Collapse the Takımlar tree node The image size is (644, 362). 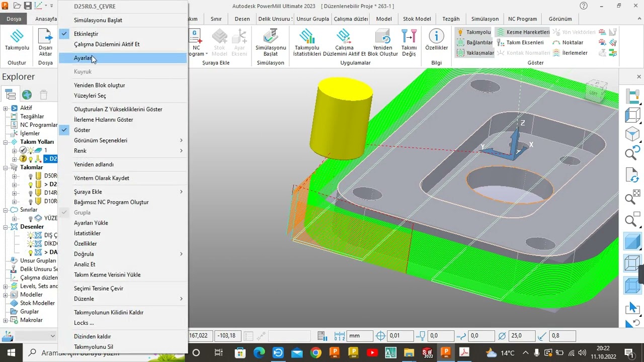(x=6, y=167)
